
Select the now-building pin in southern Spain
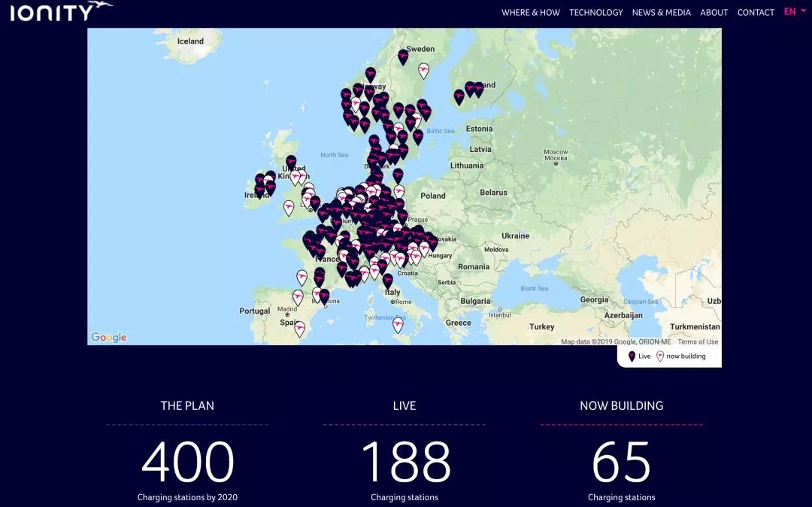[x=299, y=329]
